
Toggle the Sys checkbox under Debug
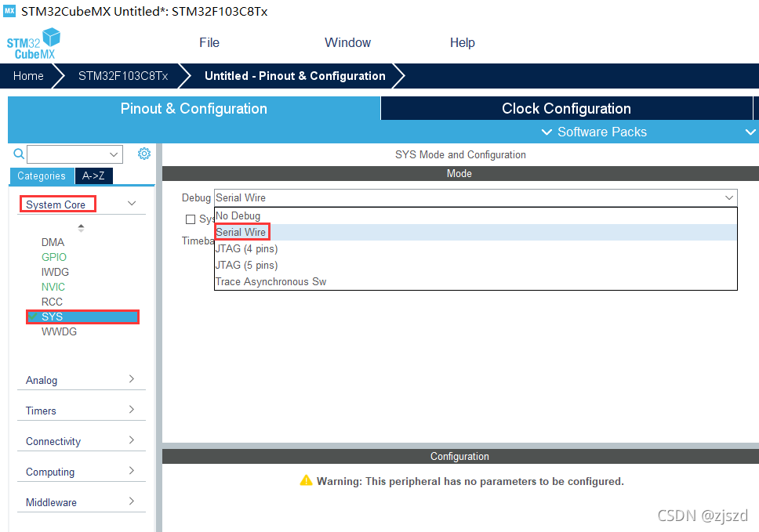(191, 219)
